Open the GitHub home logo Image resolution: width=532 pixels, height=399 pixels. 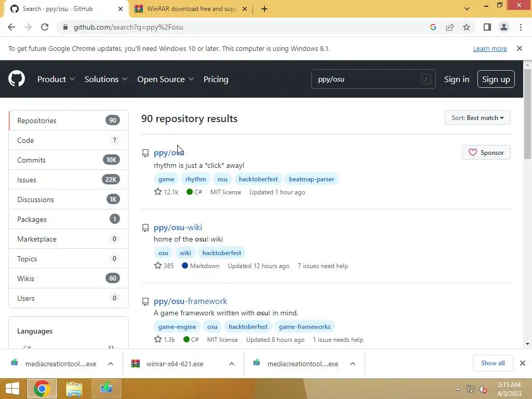coord(16,79)
